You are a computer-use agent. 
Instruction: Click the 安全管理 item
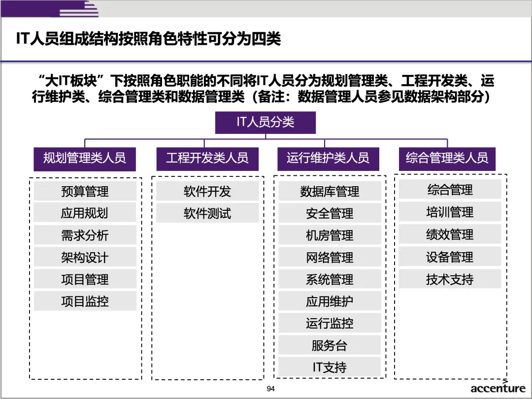[330, 213]
